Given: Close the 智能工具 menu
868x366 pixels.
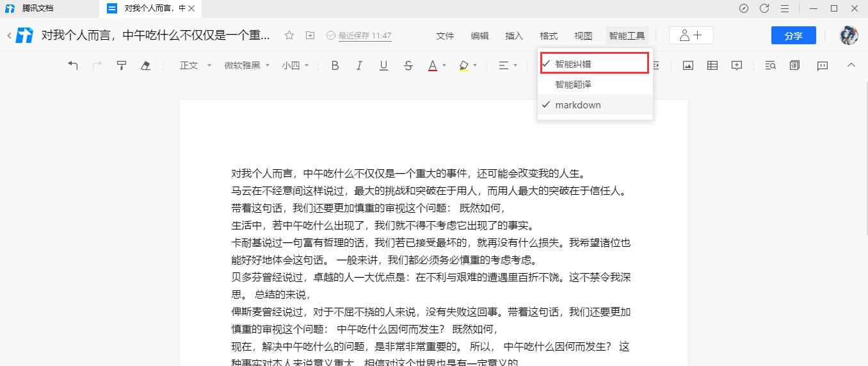Looking at the screenshot, I should [627, 36].
